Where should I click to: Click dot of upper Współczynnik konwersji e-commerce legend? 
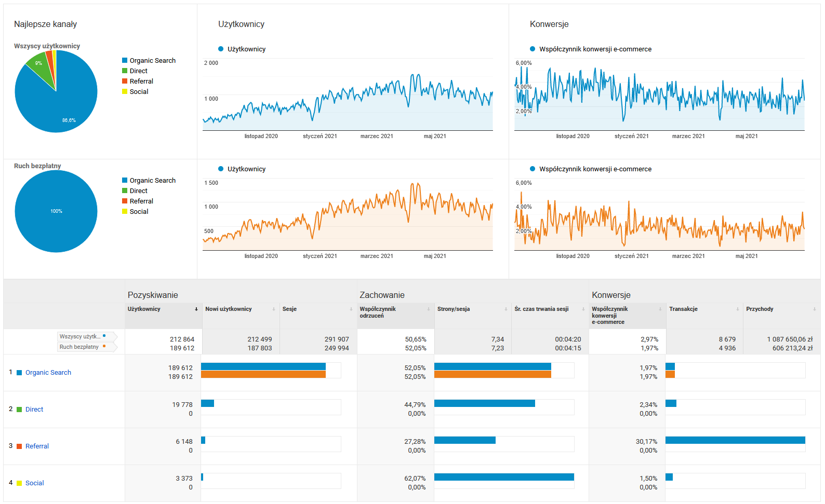coord(533,49)
